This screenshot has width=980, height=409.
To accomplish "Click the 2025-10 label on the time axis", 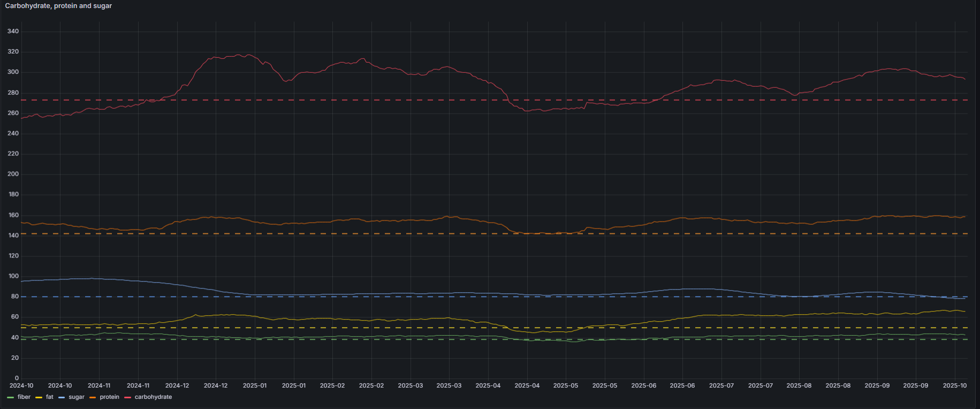I will (954, 385).
